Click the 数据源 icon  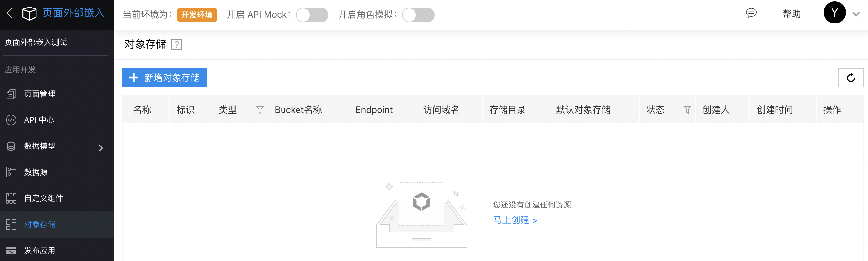(11, 172)
